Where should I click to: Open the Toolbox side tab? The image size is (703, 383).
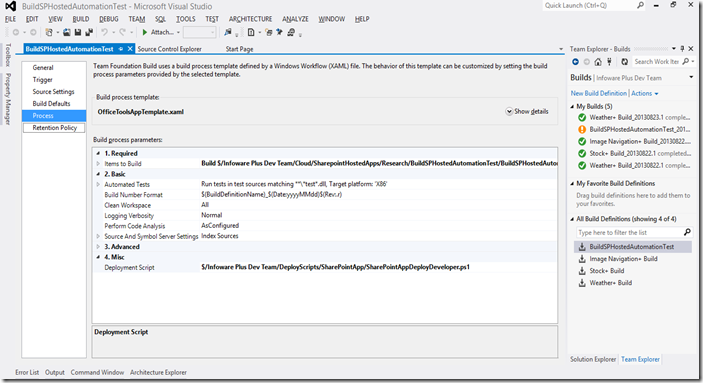[x=8, y=55]
